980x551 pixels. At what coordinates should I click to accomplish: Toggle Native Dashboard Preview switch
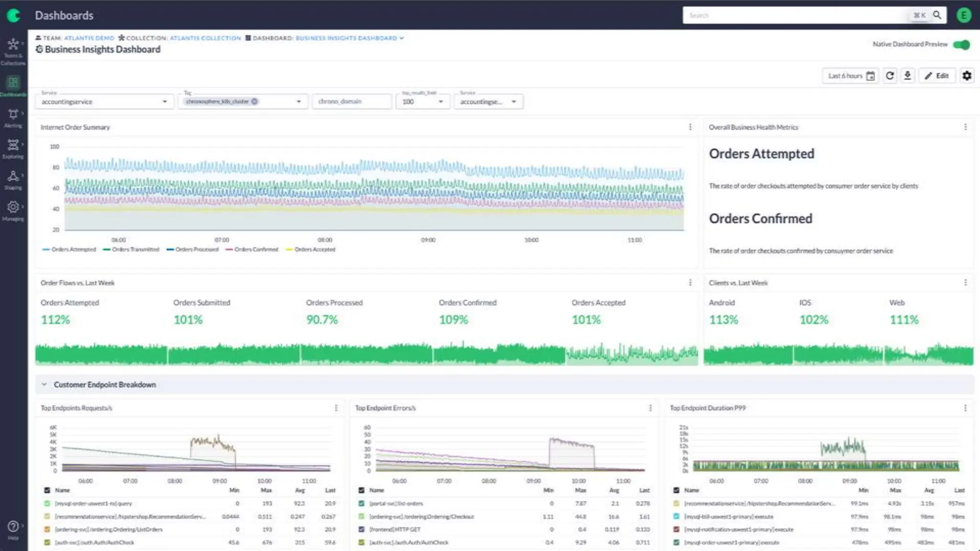pyautogui.click(x=961, y=44)
